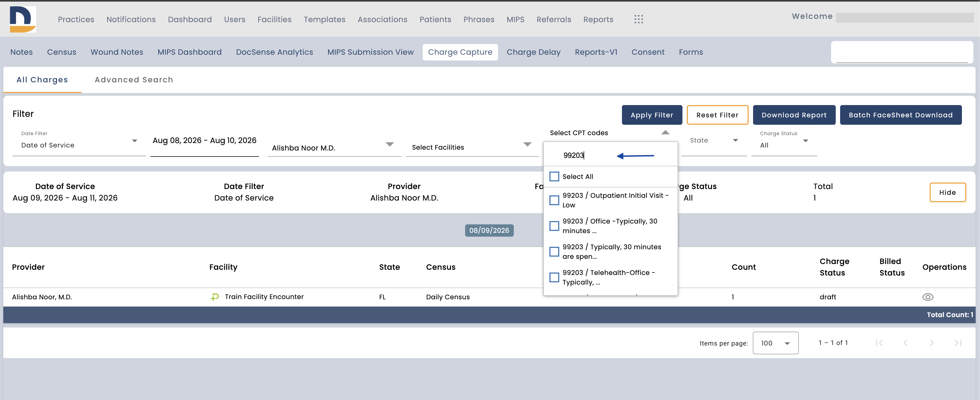Click the DocSense logo icon
The image size is (980, 400).
click(23, 19)
